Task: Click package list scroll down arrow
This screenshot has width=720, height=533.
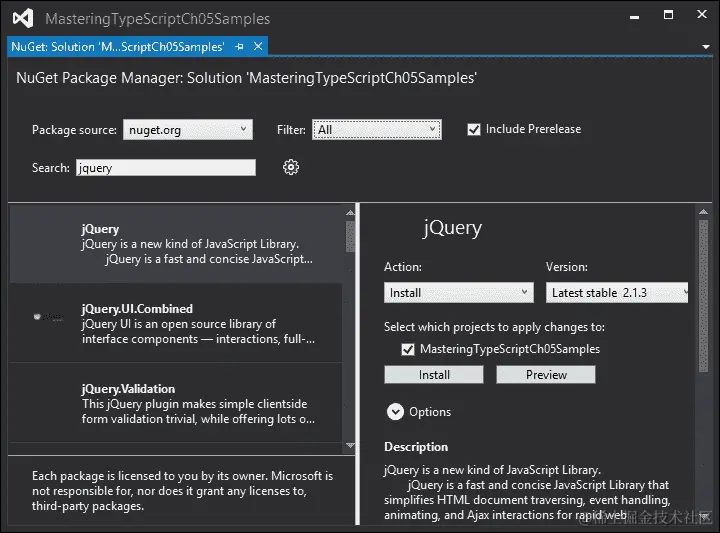Action: pos(350,445)
